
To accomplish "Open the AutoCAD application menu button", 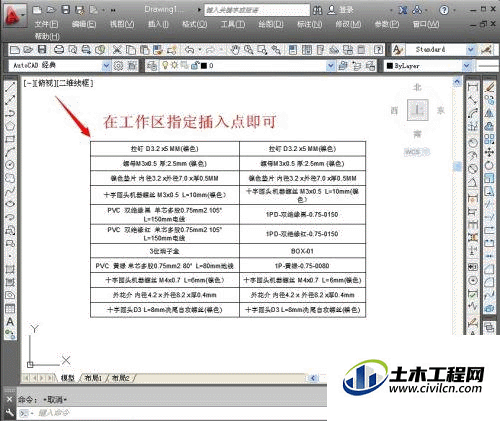I will [14, 16].
